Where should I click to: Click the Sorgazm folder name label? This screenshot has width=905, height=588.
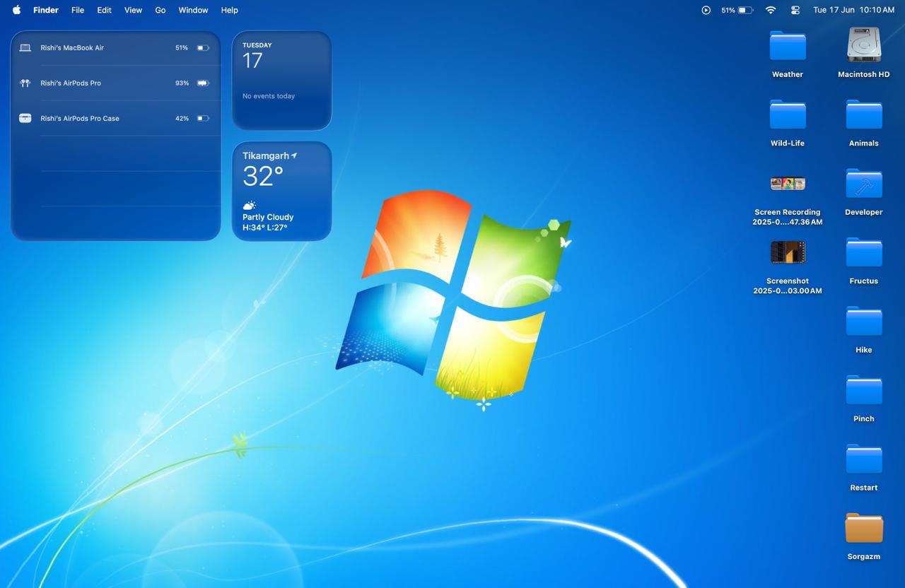coord(864,557)
